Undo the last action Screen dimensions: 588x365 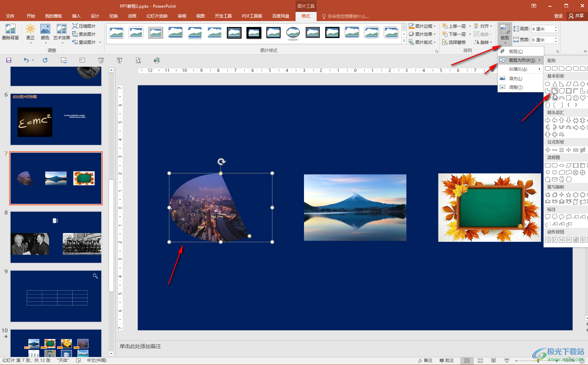[x=26, y=60]
